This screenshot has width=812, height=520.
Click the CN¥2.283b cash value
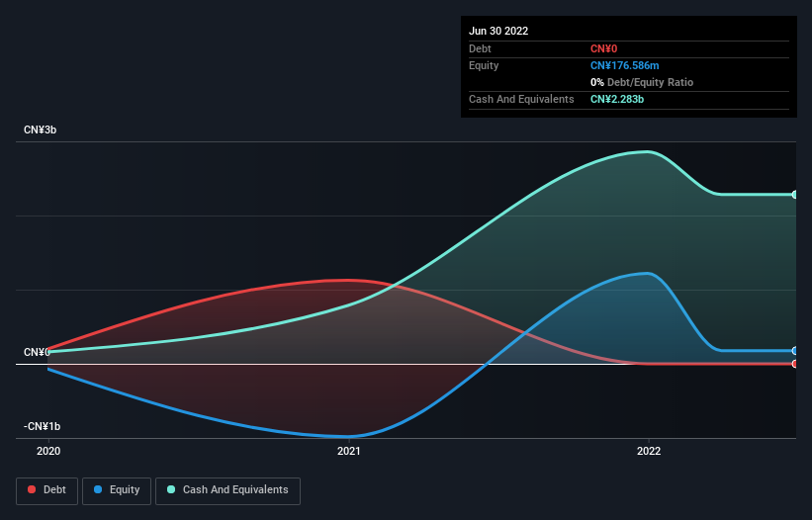[617, 99]
